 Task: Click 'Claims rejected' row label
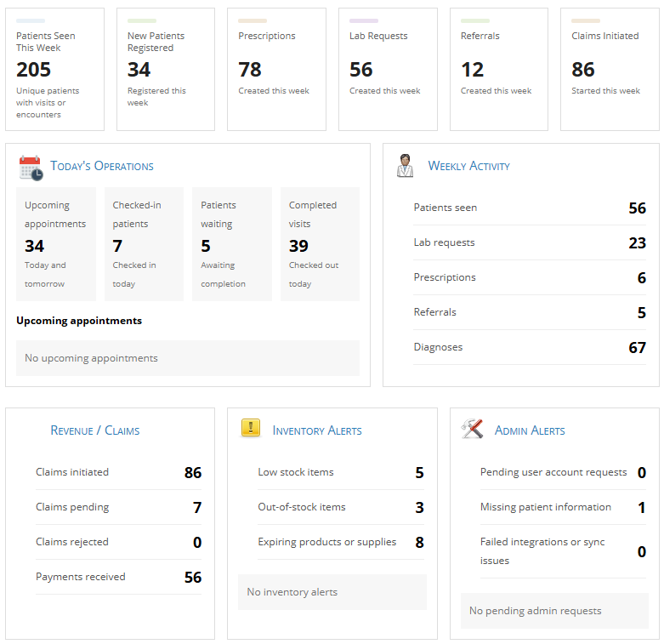coord(72,542)
